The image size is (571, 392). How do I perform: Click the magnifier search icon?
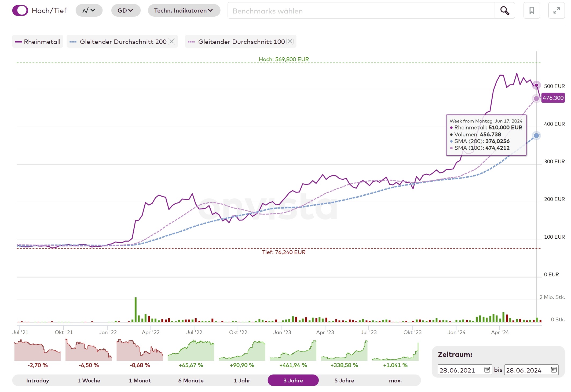coord(505,11)
